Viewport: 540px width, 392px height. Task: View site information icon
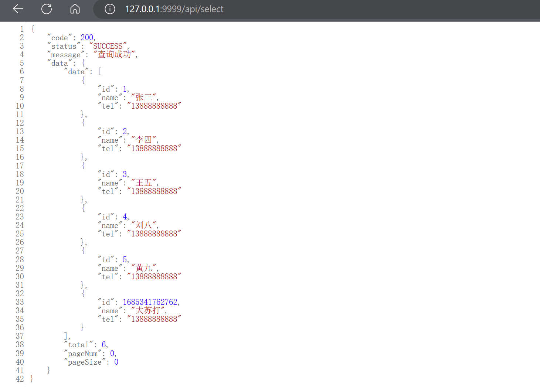coord(110,9)
